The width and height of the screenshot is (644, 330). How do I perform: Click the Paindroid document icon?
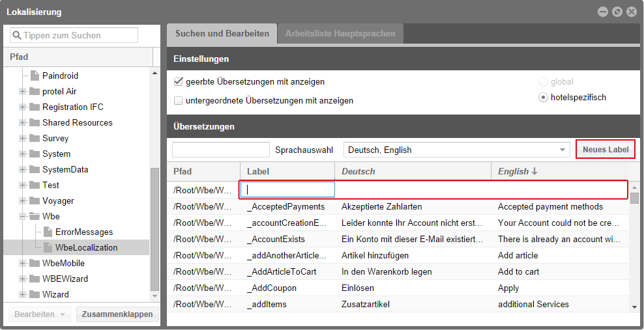[35, 76]
